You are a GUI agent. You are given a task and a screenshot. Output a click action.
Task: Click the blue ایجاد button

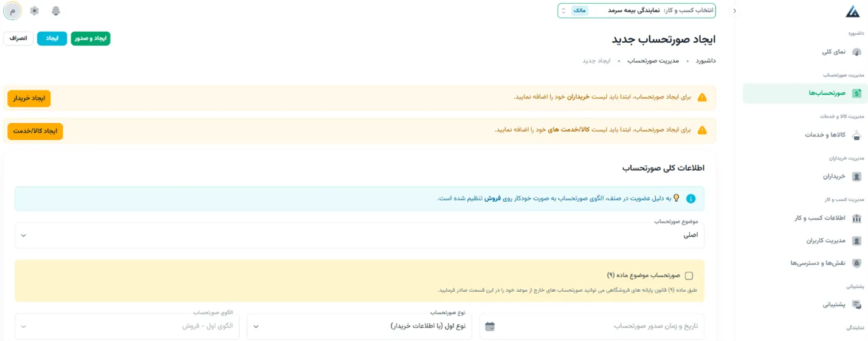pos(52,38)
